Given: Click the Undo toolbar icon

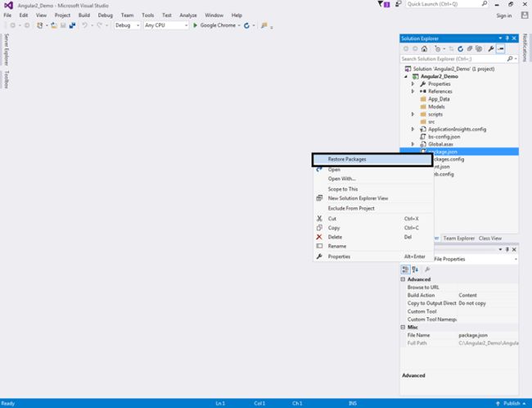Looking at the screenshot, I should 85,25.
